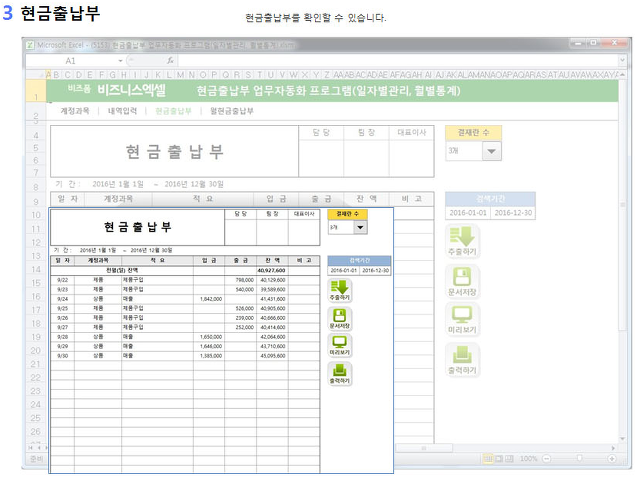Click the 대표이사 approval box header in inset
Screen dimensions: 640x484
[304, 214]
